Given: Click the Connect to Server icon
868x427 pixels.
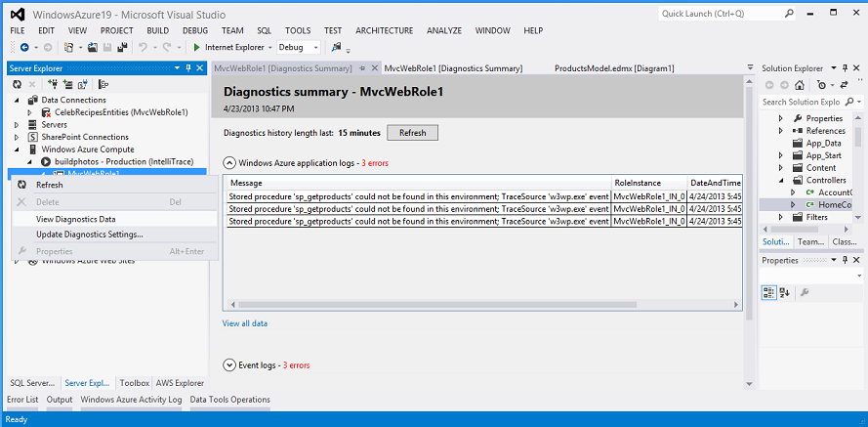Looking at the screenshot, I should point(68,84).
